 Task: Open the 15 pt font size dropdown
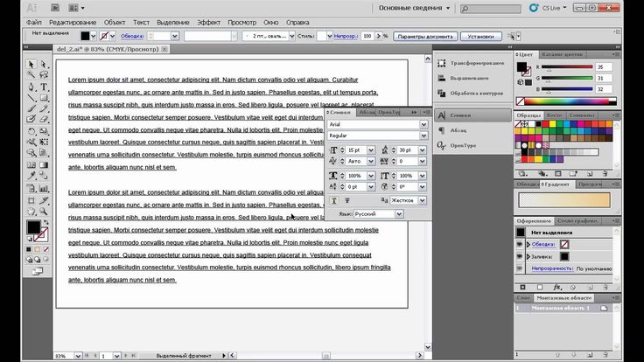(x=371, y=150)
